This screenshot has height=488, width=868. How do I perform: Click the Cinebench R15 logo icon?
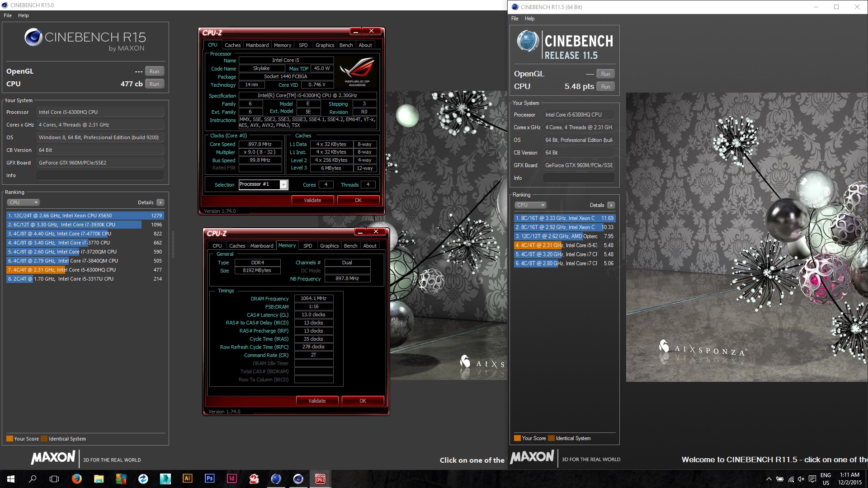[x=33, y=38]
